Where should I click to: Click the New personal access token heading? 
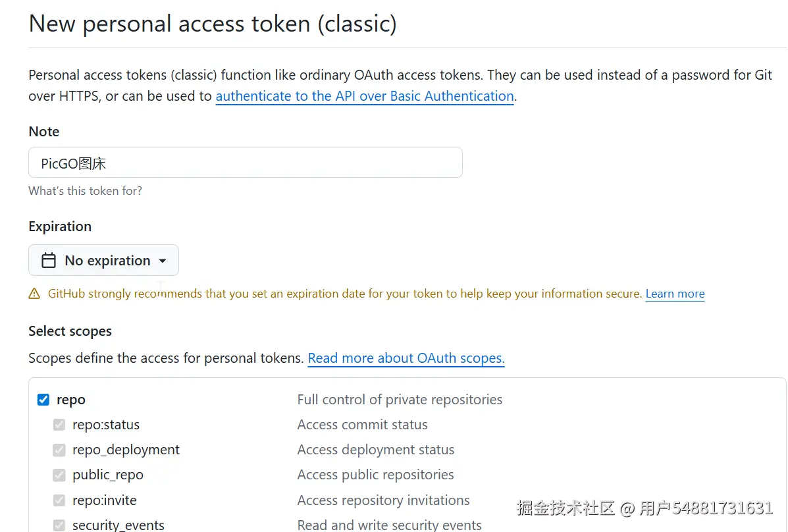coord(213,24)
